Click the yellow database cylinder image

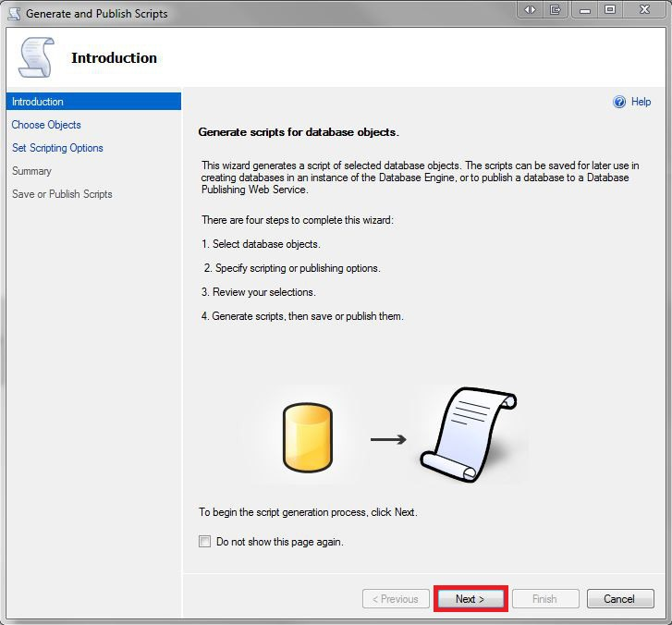click(308, 437)
